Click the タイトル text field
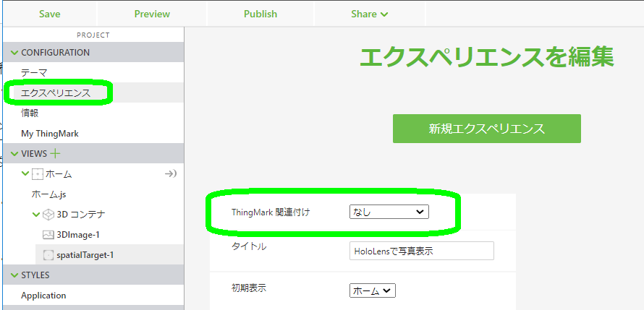The height and width of the screenshot is (310, 644). (x=422, y=251)
